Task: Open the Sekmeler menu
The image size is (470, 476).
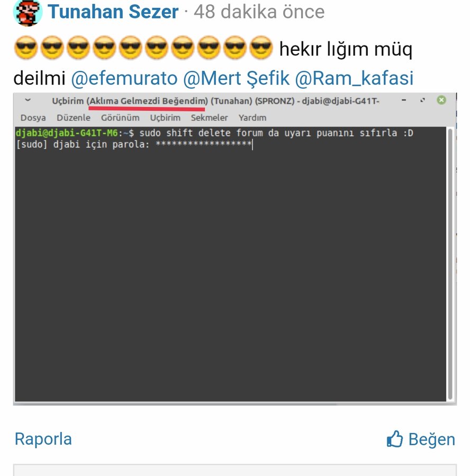Action: point(209,118)
